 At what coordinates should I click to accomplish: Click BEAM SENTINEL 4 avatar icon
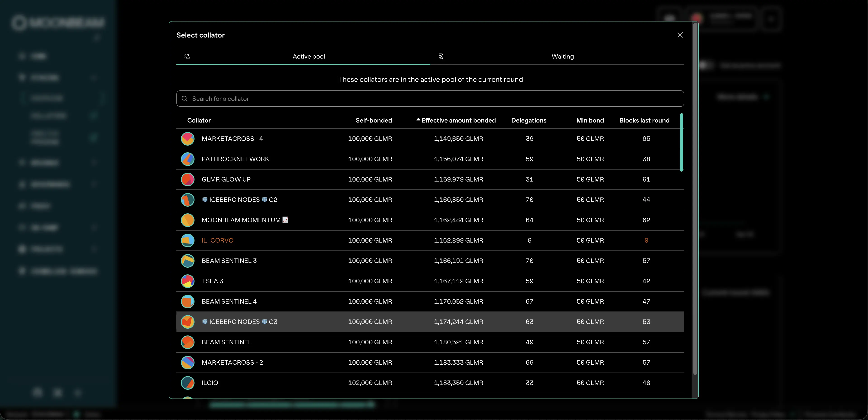point(188,302)
